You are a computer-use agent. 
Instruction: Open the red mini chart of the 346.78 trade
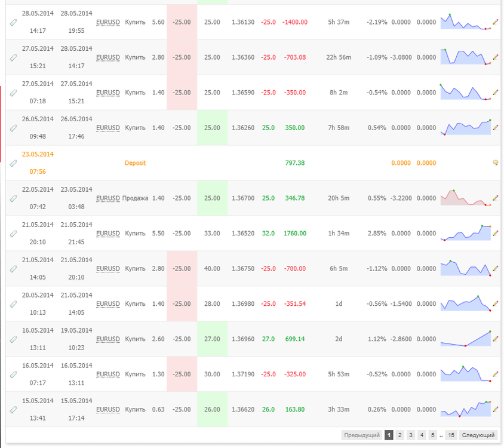pyautogui.click(x=466, y=198)
